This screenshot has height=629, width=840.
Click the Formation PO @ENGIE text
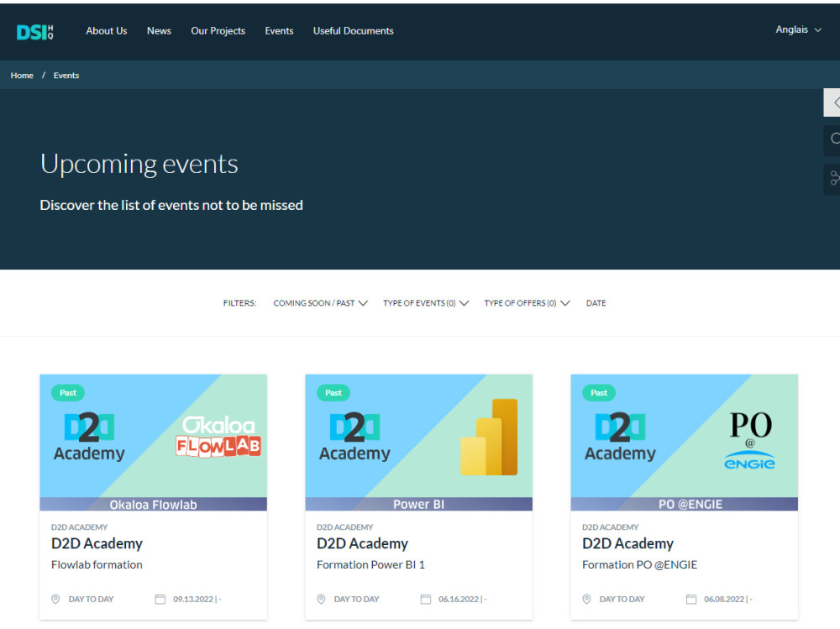[x=639, y=564]
